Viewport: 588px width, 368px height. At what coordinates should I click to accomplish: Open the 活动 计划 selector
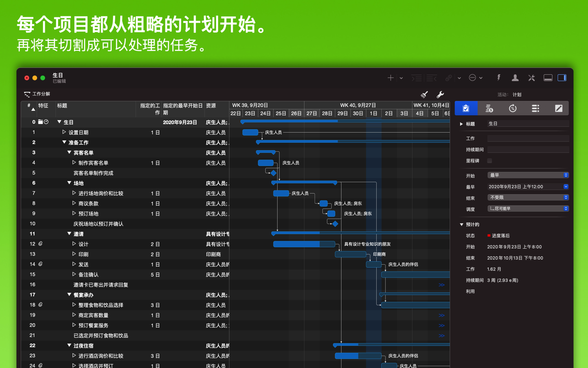[510, 94]
